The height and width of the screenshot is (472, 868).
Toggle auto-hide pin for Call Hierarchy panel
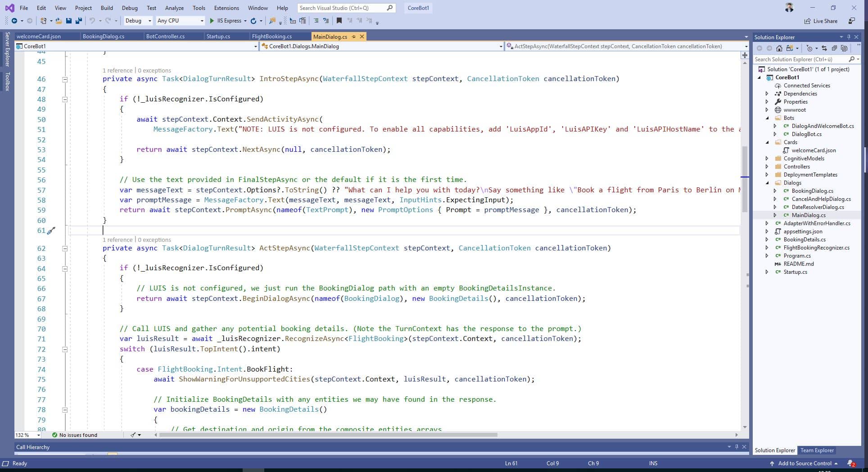tap(737, 447)
